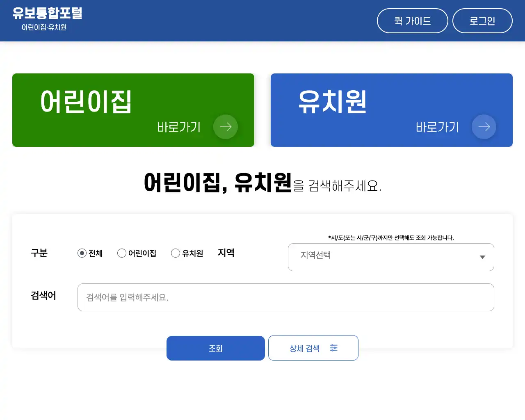Viewport: 525px width, 420px height.
Task: Click the 유보통합포털 site logo
Action: click(x=47, y=13)
